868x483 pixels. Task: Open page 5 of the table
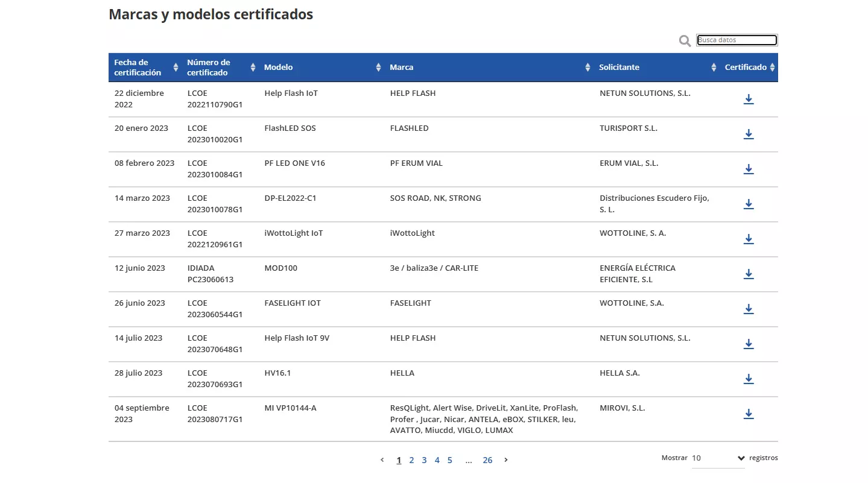click(450, 460)
